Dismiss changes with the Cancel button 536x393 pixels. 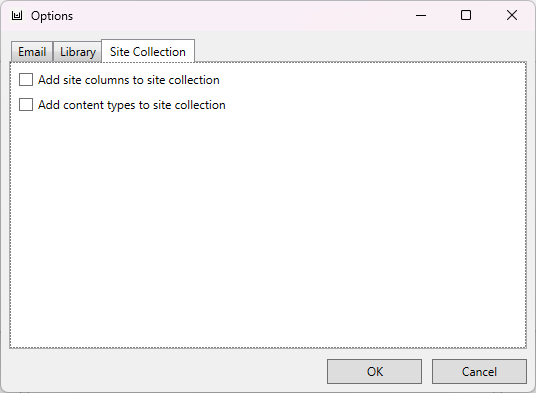(x=479, y=371)
